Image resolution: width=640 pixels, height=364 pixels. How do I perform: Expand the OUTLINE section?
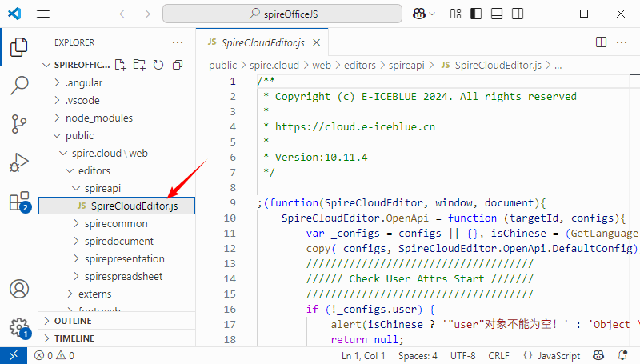point(117,321)
